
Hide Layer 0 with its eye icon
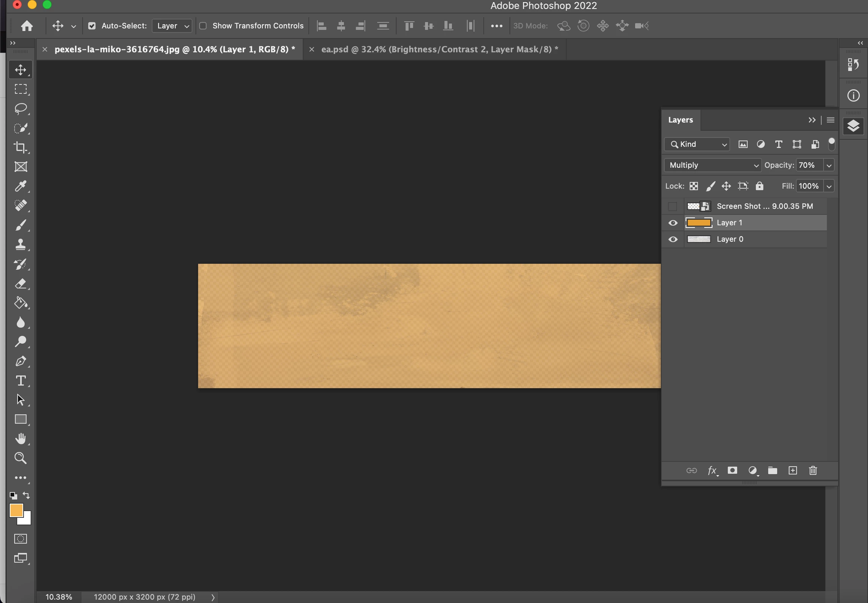coord(673,239)
